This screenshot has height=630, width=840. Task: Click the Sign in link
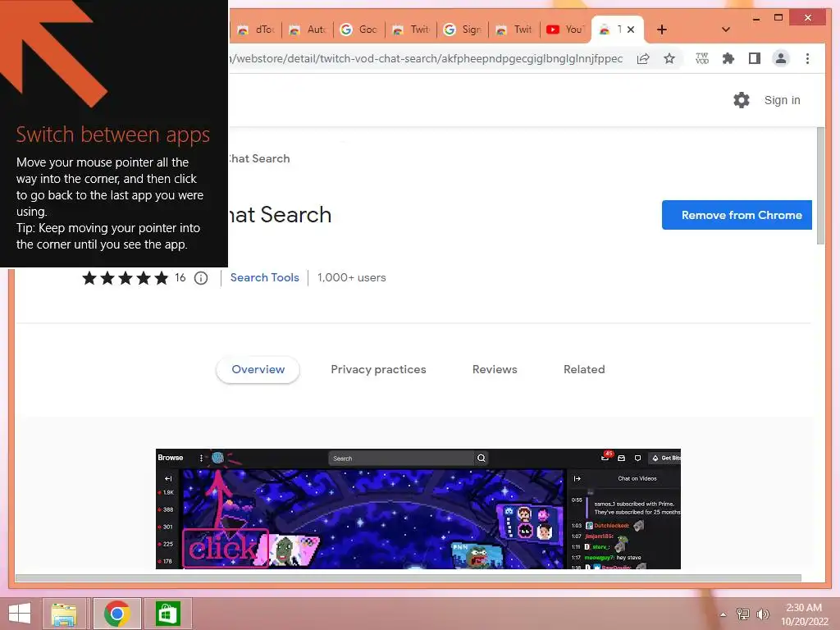(782, 100)
